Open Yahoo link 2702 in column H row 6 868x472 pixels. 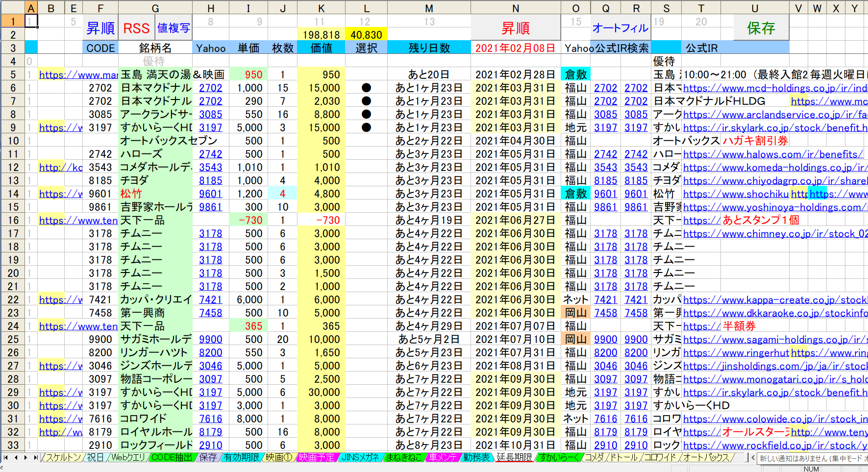click(211, 88)
